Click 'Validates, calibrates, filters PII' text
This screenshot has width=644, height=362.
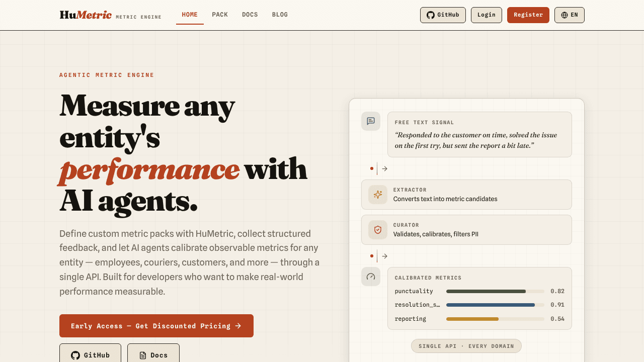436,234
